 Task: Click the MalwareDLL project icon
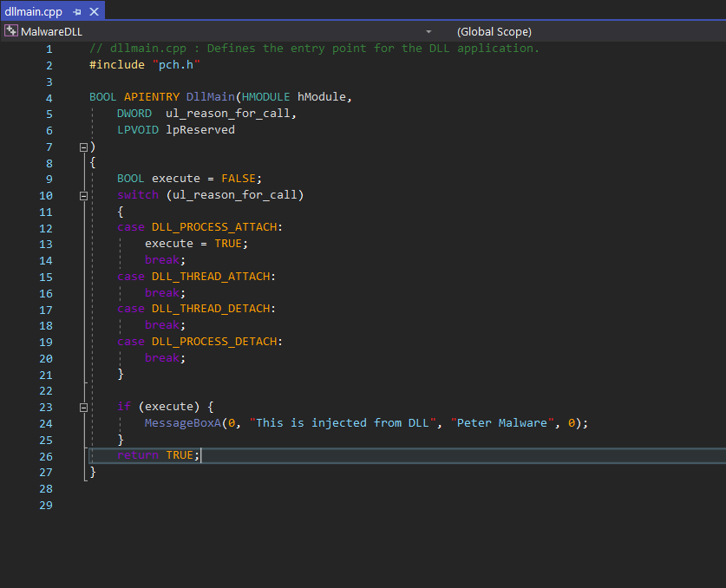[11, 31]
